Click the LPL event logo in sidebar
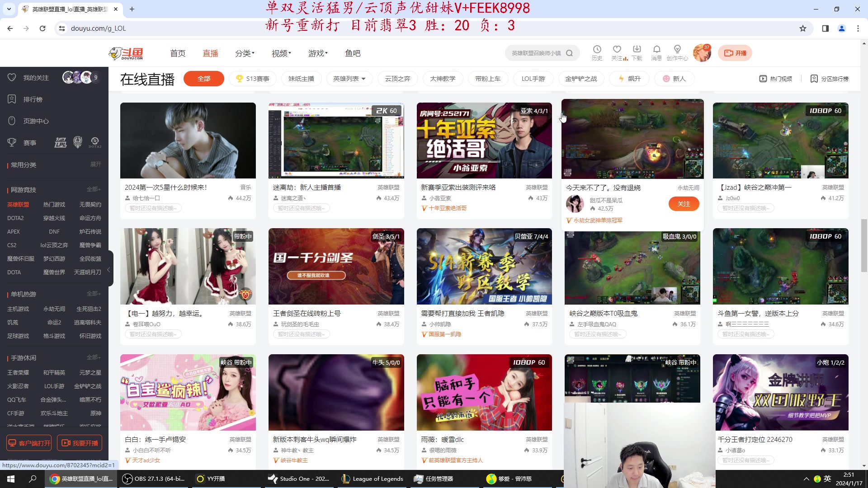This screenshot has width=868, height=488. [x=61, y=143]
